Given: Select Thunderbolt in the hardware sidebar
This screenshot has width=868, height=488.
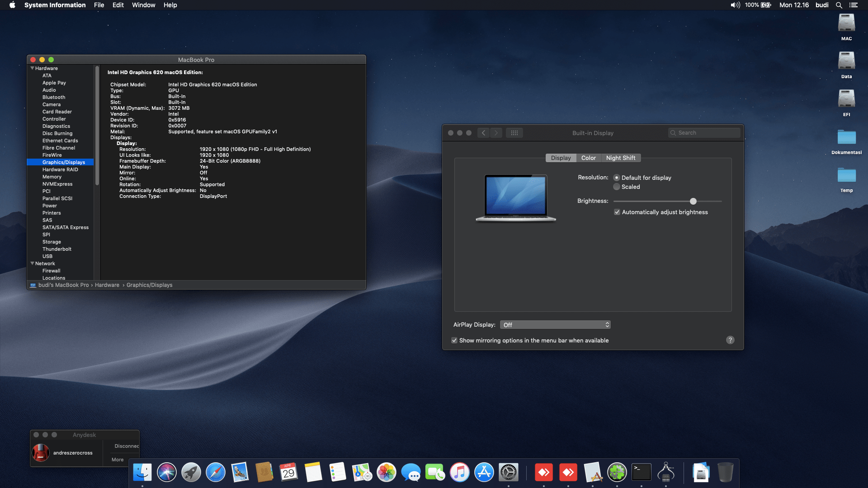Looking at the screenshot, I should pyautogui.click(x=57, y=249).
